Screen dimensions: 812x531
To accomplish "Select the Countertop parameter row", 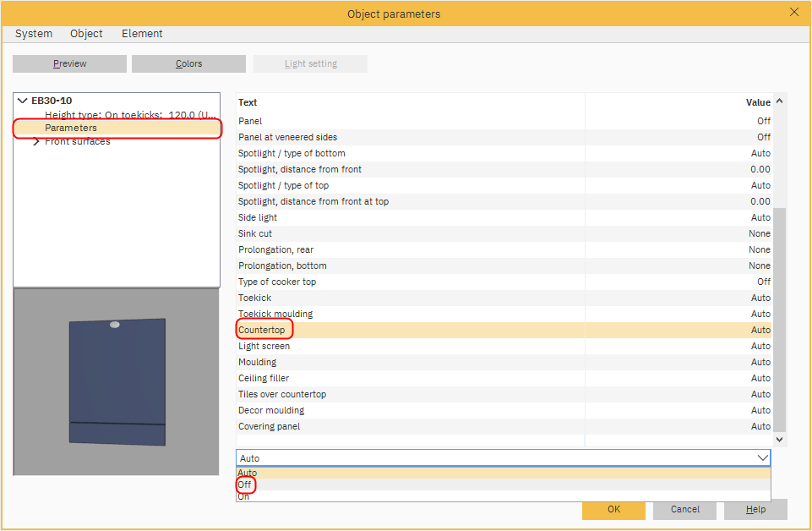I will click(x=262, y=330).
